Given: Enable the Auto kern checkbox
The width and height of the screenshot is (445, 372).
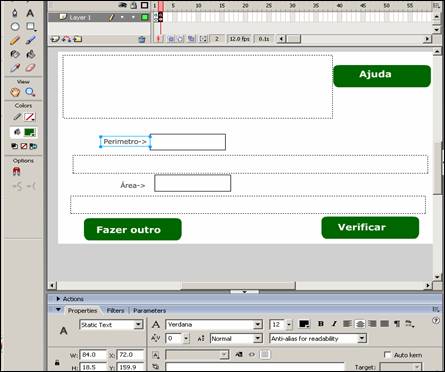Looking at the screenshot, I should coord(387,355).
